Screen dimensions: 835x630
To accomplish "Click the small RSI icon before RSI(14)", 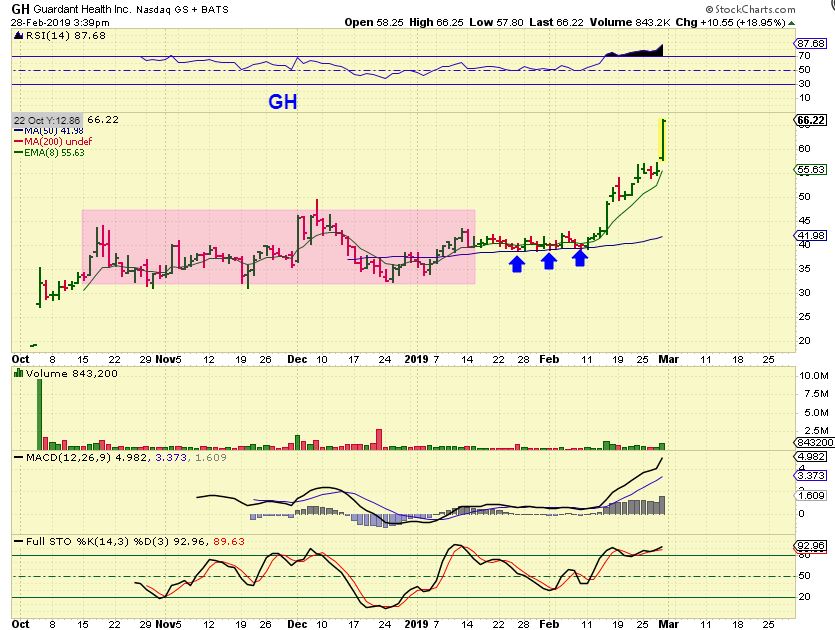I will click(19, 36).
